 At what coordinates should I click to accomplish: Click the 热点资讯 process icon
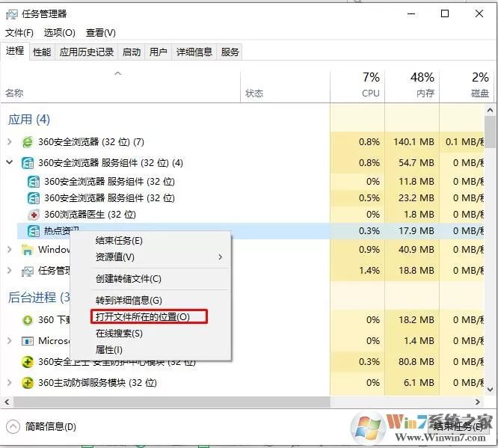click(x=34, y=231)
